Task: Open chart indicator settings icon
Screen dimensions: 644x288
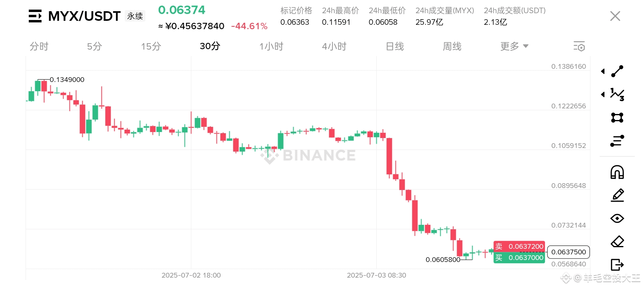Action: 579,46
